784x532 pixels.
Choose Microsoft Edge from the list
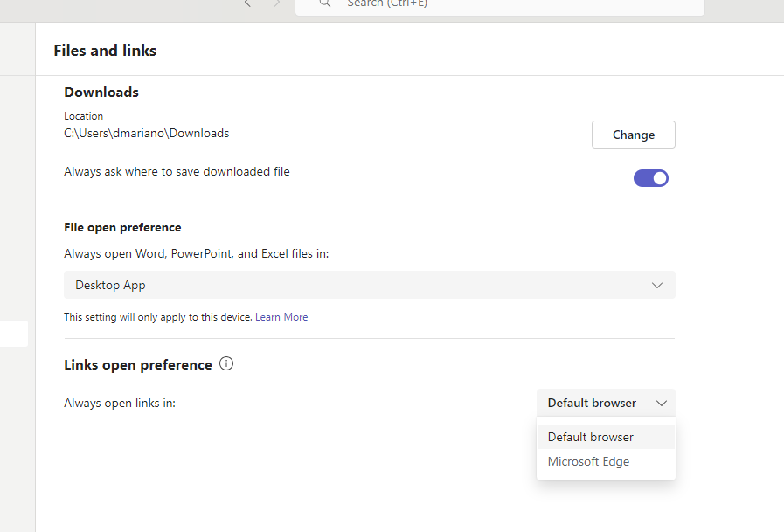588,461
